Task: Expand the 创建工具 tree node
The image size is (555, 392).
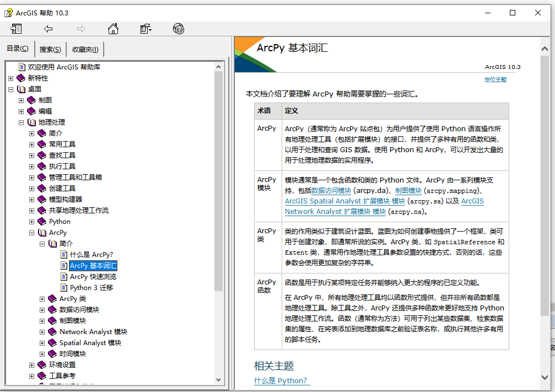Action: pos(31,189)
